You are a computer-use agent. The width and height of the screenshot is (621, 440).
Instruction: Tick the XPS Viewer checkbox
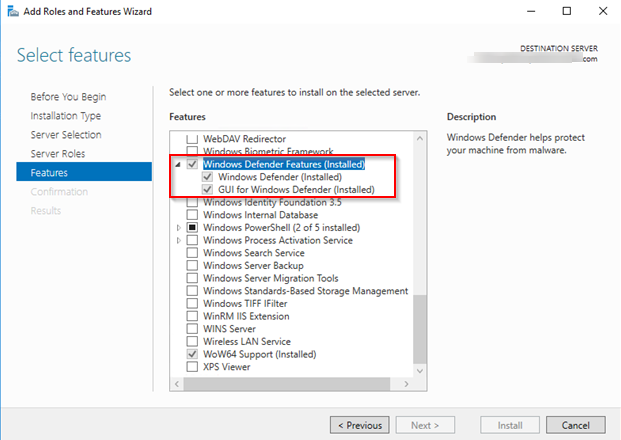click(x=193, y=367)
